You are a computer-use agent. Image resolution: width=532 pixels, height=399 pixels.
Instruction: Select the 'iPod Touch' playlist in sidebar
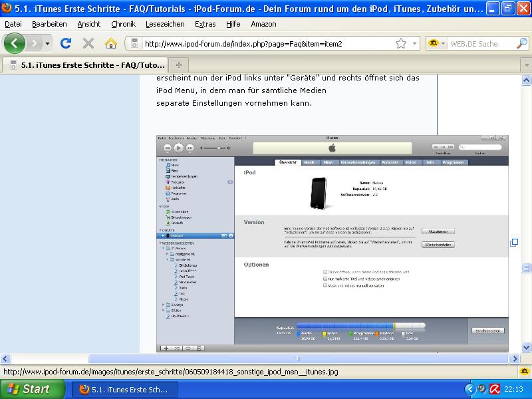click(187, 277)
